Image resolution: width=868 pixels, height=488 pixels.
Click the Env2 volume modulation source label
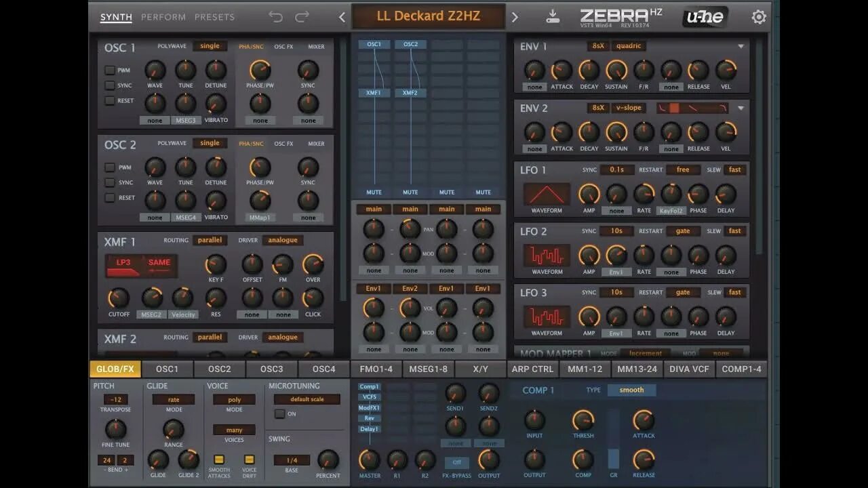(x=410, y=288)
